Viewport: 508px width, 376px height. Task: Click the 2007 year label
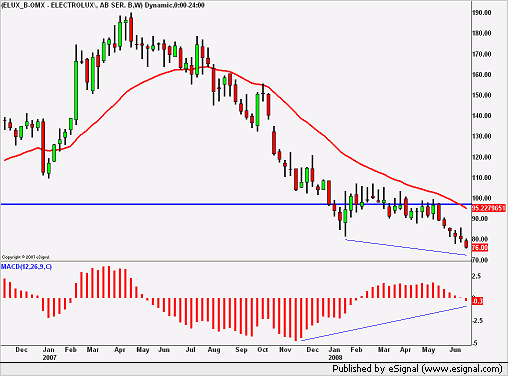pyautogui.click(x=49, y=358)
